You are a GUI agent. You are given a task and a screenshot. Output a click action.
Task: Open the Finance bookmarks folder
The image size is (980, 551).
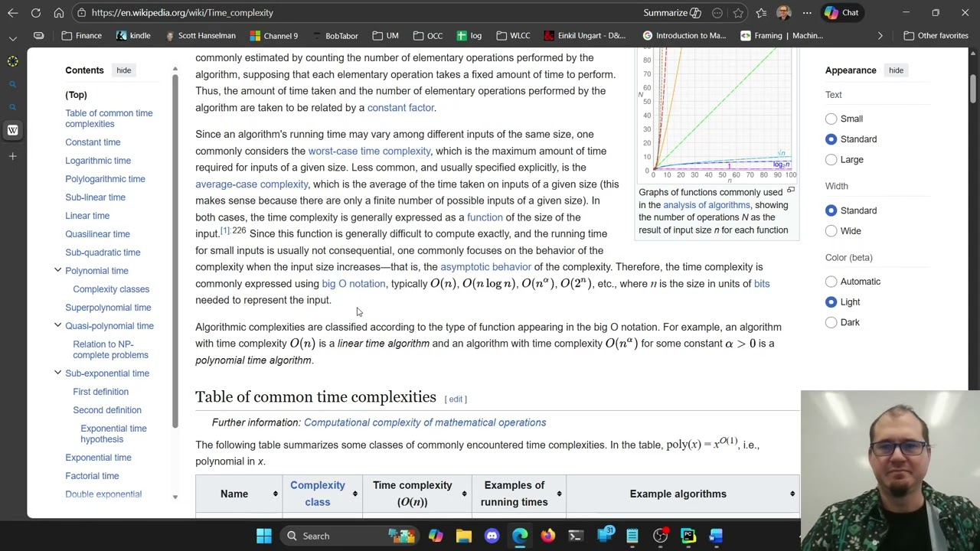pyautogui.click(x=82, y=36)
